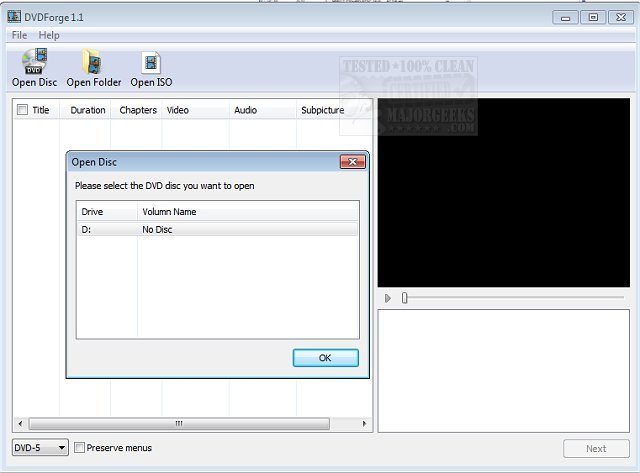Click the horizontal scrollbar right arrow
The height and width of the screenshot is (473, 640).
(x=364, y=424)
